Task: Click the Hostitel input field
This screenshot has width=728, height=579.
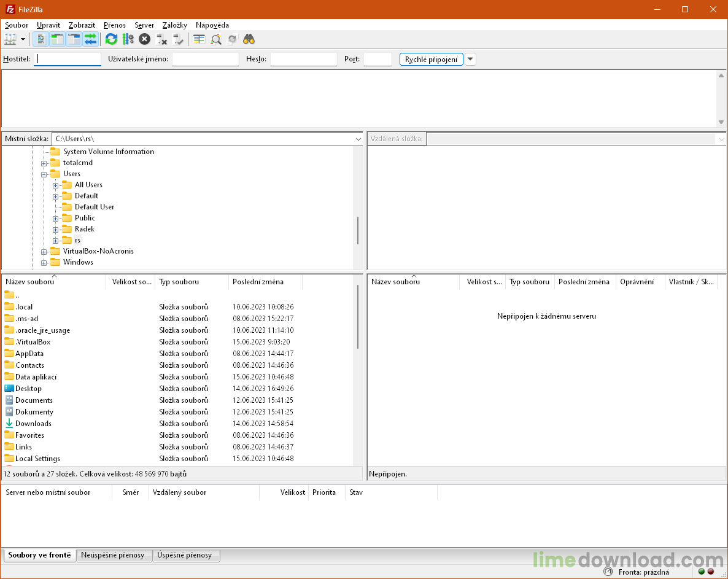Action: click(69, 59)
